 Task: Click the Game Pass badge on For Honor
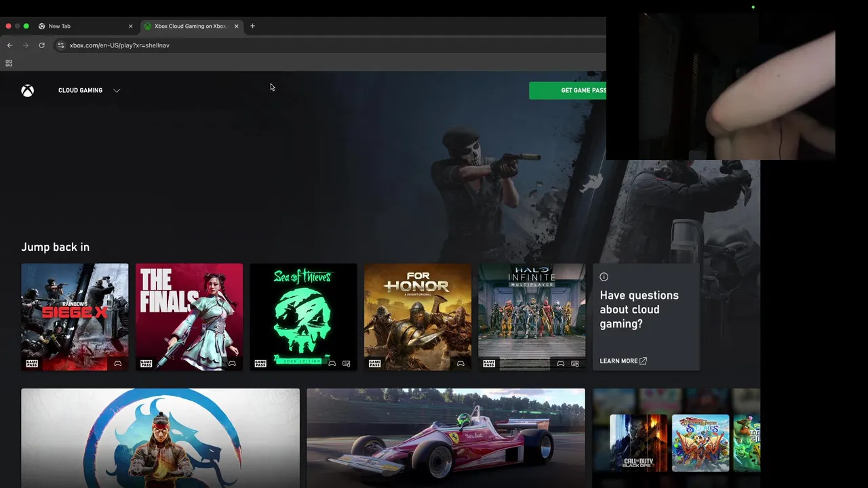tap(375, 363)
